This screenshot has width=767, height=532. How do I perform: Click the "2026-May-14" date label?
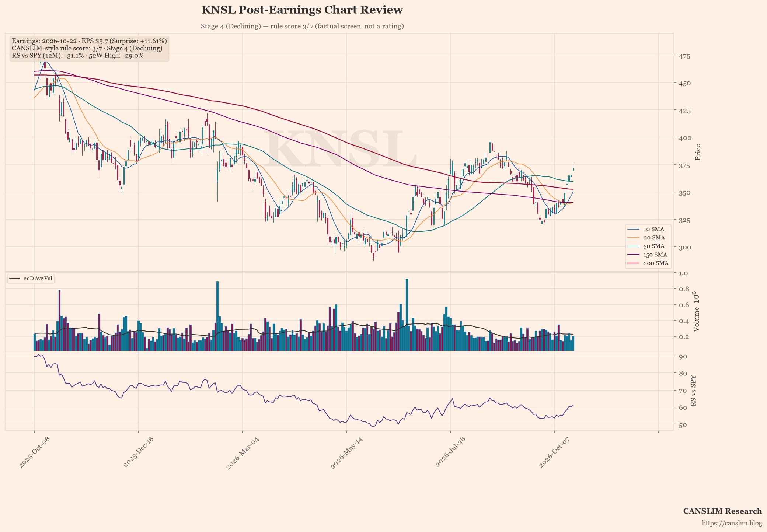pyautogui.click(x=346, y=453)
